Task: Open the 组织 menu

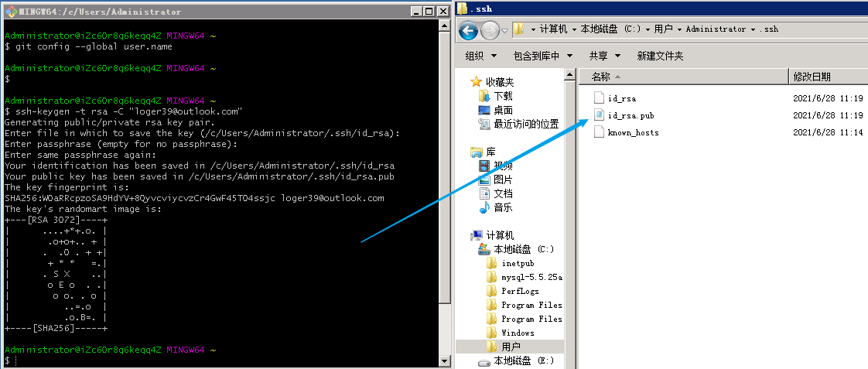Action: [481, 56]
